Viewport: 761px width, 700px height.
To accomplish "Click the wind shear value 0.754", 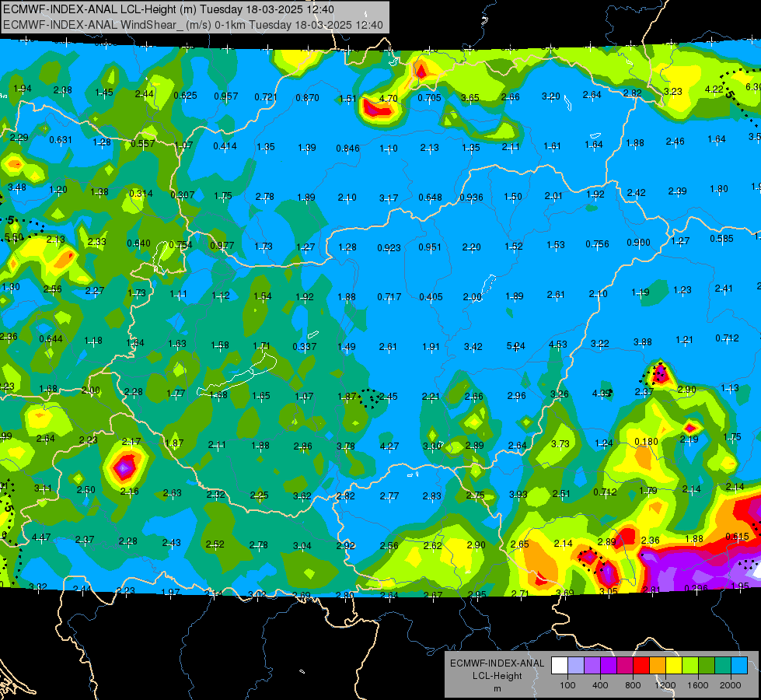I will tap(180, 245).
